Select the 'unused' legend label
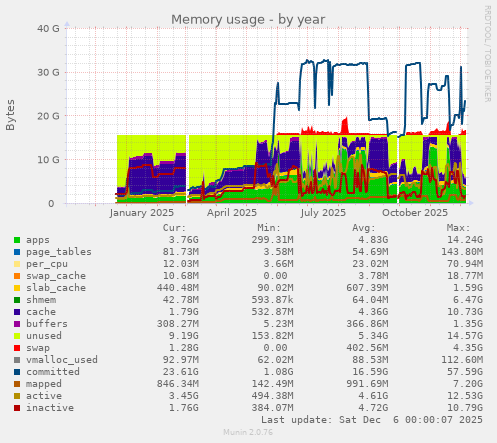This screenshot has height=443, width=497. coord(44,336)
